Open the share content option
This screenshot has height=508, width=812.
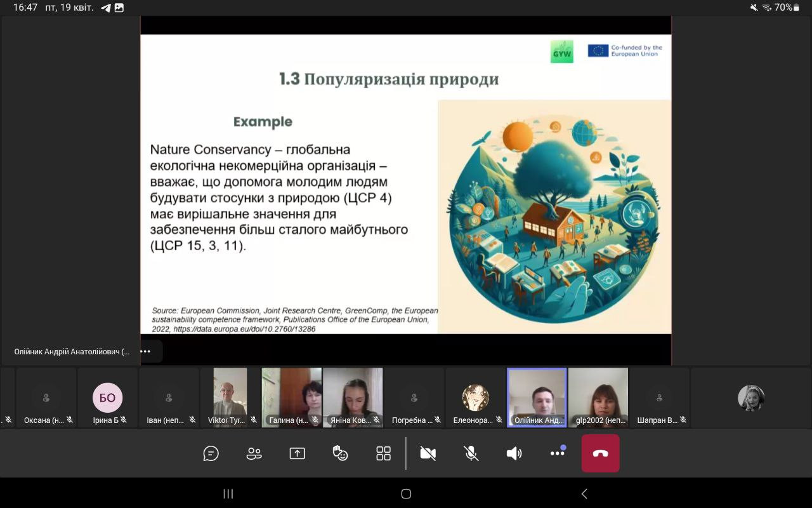coord(297,453)
